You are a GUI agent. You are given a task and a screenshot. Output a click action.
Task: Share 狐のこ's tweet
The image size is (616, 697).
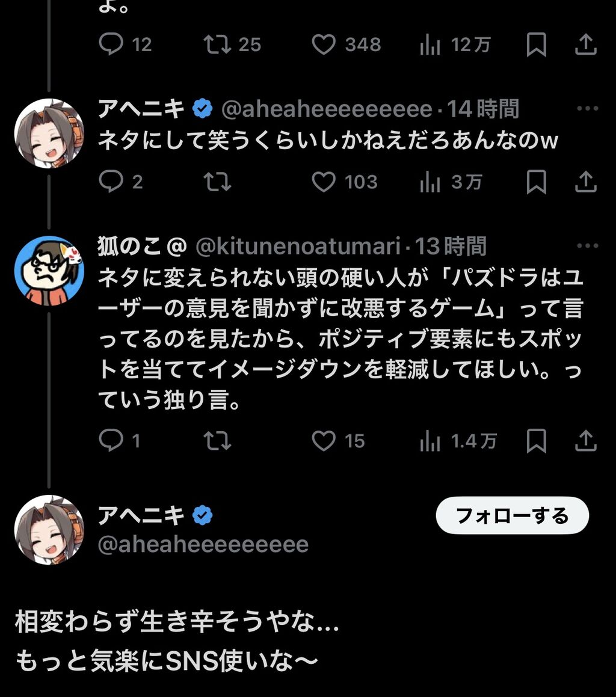(x=585, y=441)
